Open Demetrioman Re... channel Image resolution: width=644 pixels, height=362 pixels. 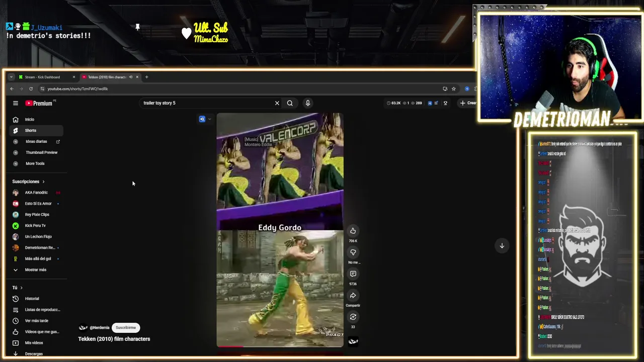point(36,248)
